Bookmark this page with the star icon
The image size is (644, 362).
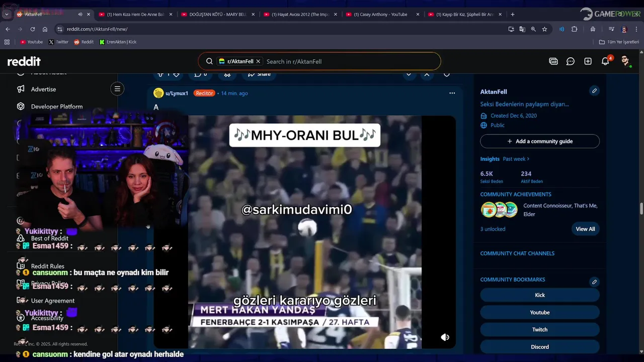(544, 29)
